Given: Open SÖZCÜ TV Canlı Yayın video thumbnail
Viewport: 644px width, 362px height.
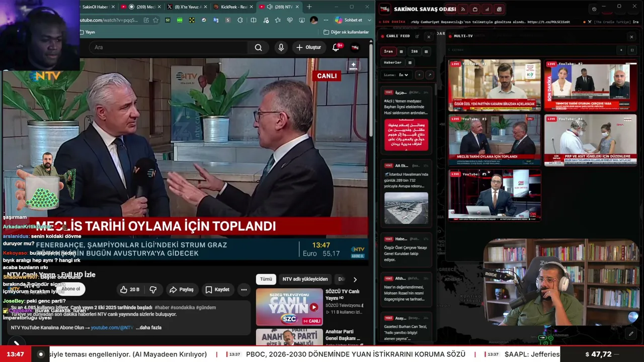Looking at the screenshot, I should point(289,307).
